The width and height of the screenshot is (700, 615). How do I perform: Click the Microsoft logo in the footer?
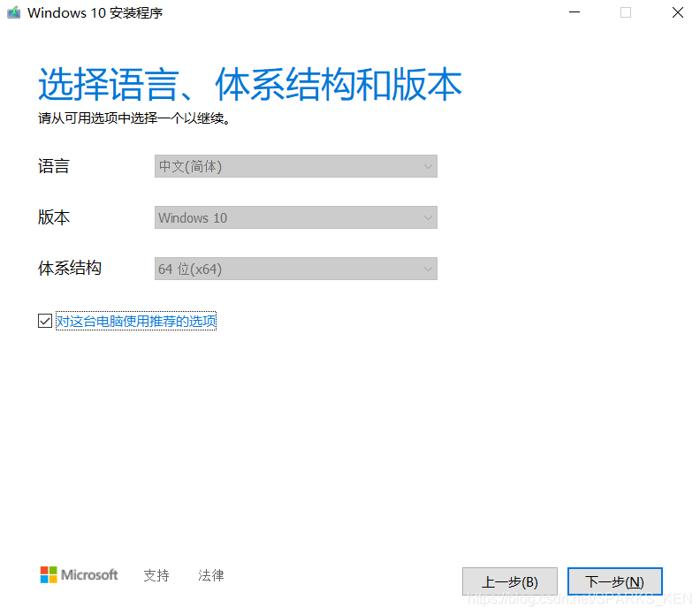coord(79,575)
